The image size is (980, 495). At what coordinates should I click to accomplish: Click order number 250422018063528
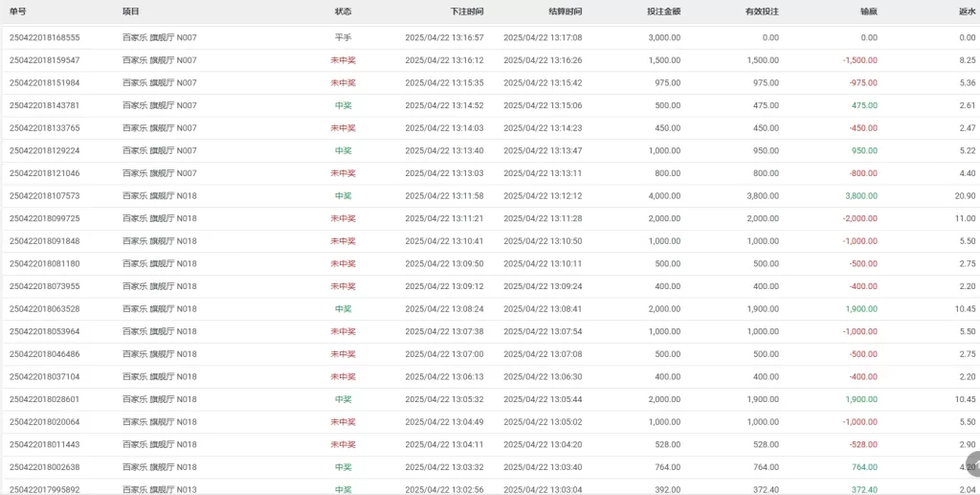[x=44, y=308]
